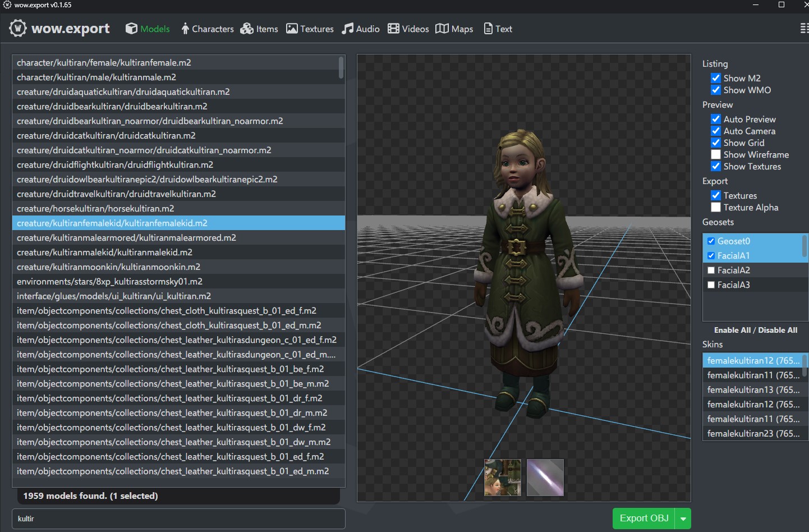This screenshot has width=809, height=532.
Task: Uncheck Show Textures
Action: coord(716,166)
